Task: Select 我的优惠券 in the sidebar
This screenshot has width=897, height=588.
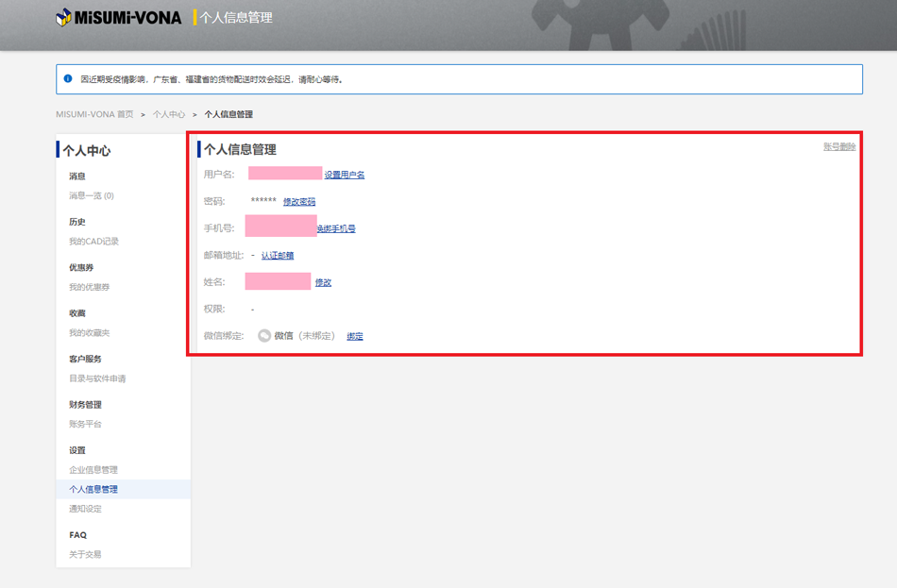Action: click(89, 287)
